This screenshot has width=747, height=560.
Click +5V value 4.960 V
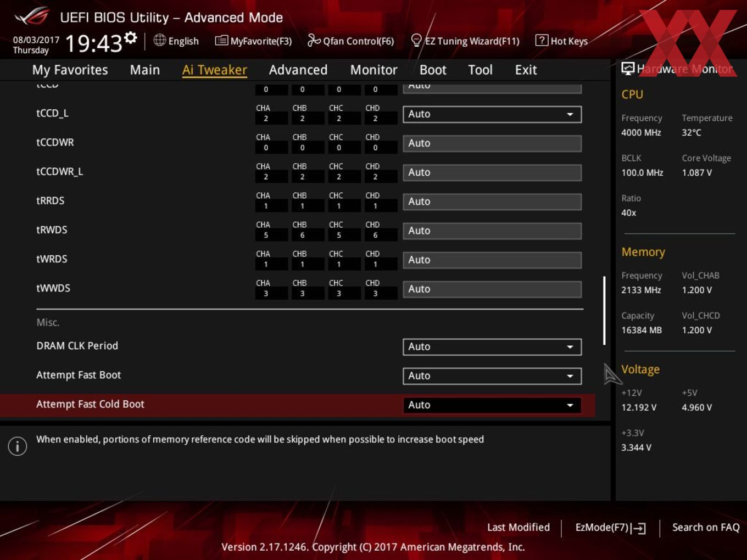tap(697, 407)
